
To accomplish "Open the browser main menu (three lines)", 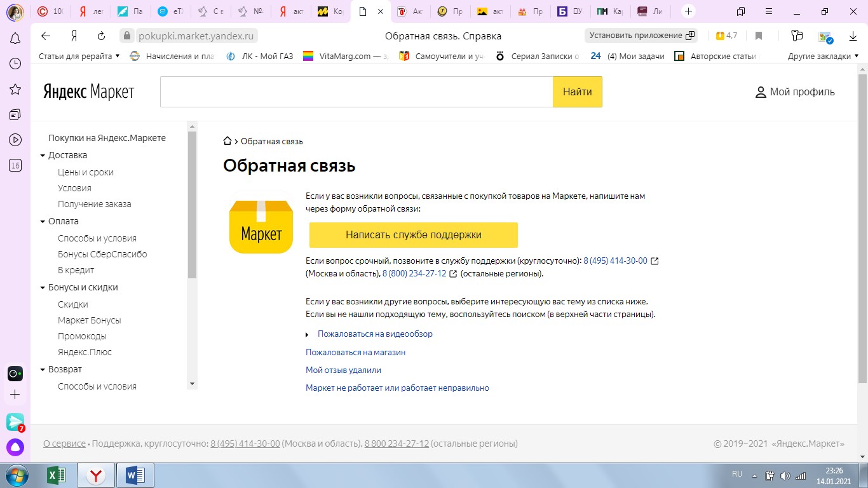I will click(x=770, y=11).
